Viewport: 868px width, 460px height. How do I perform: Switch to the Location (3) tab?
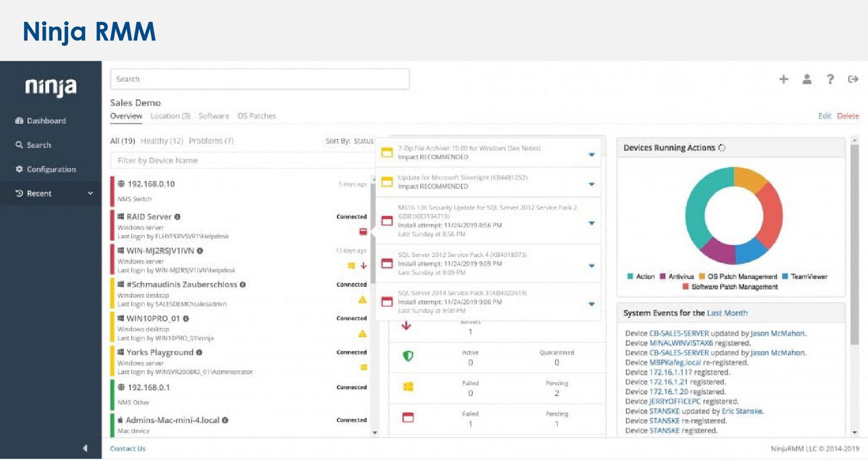tap(170, 116)
